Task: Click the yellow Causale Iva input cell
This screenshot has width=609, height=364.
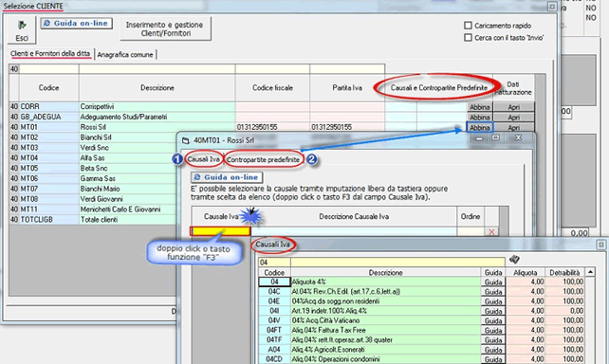Action: (220, 231)
